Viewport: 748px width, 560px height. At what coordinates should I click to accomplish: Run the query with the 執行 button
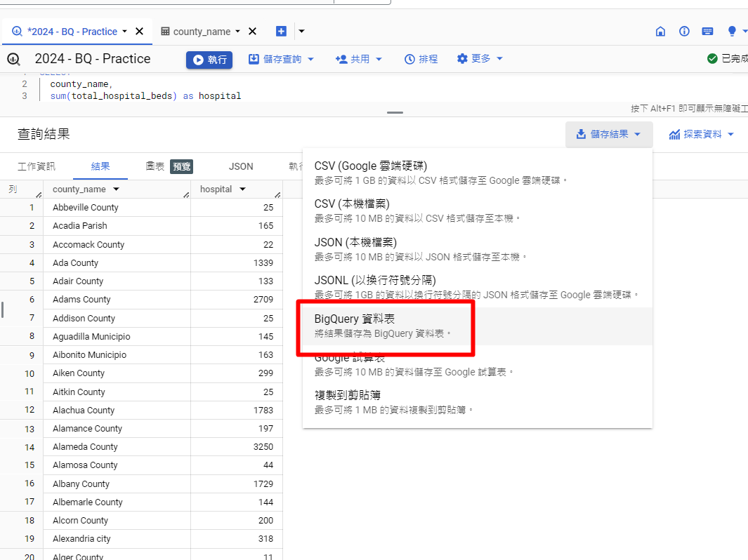[209, 60]
